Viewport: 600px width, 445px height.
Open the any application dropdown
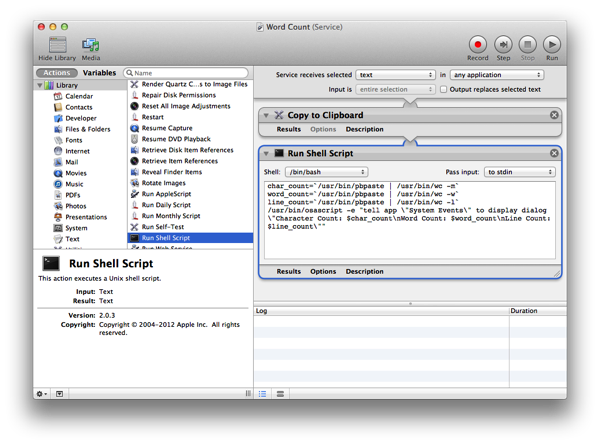[497, 75]
